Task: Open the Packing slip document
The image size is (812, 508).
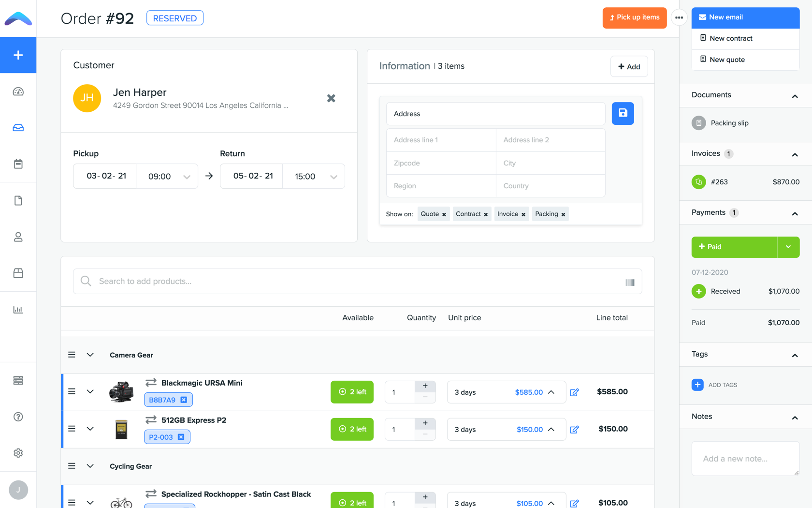Action: pos(729,123)
